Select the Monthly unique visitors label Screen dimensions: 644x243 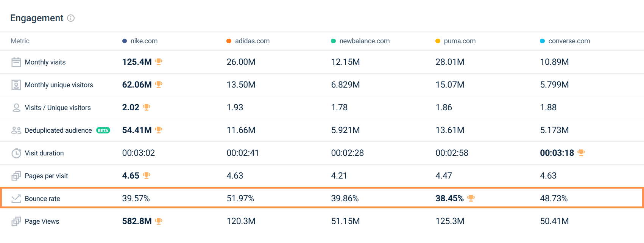[x=59, y=85]
